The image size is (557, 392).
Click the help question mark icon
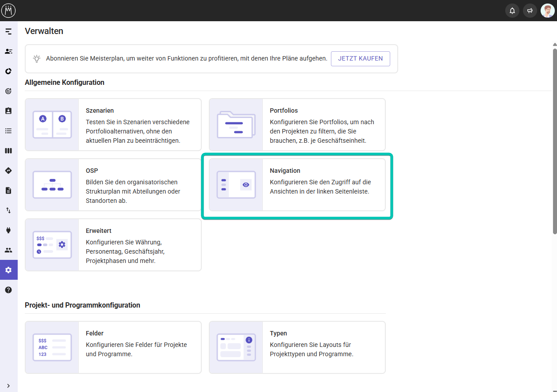(8, 290)
